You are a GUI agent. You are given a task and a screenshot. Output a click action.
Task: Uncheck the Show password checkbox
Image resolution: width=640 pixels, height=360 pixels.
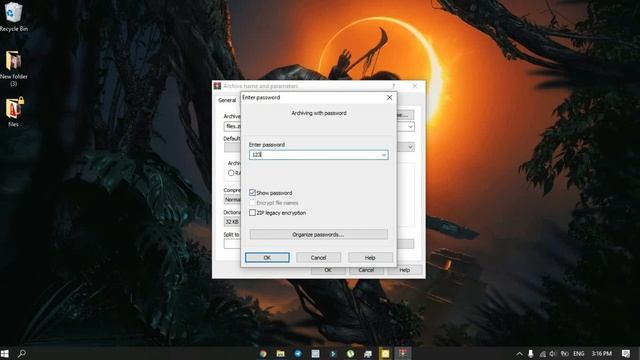coord(252,193)
